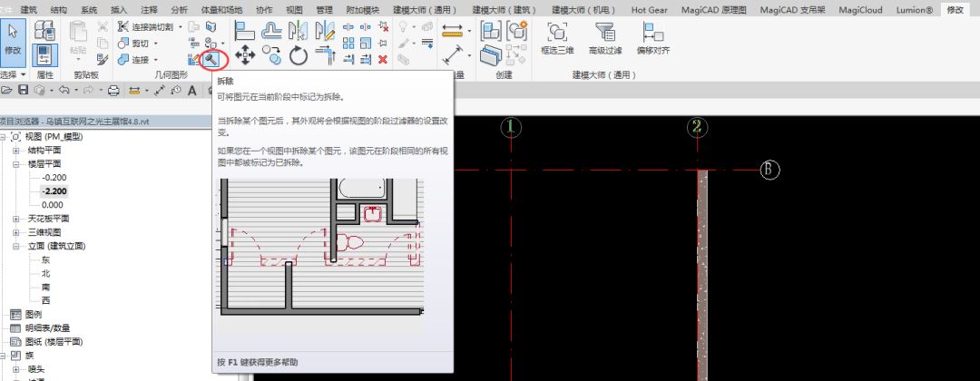This screenshot has width=980, height=381.
Task: Open the 连接 geometry dropdown
Action: point(156,59)
